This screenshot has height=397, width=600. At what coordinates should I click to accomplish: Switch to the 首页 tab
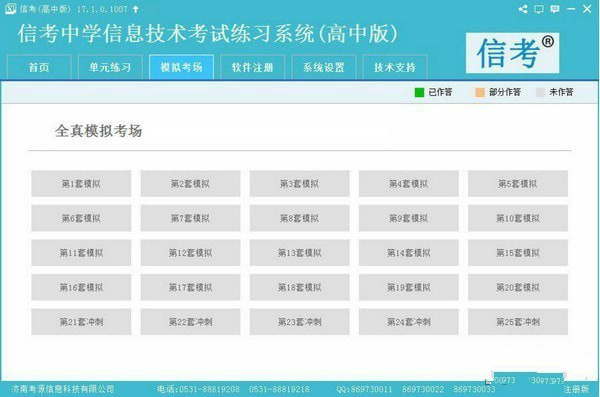[x=39, y=67]
